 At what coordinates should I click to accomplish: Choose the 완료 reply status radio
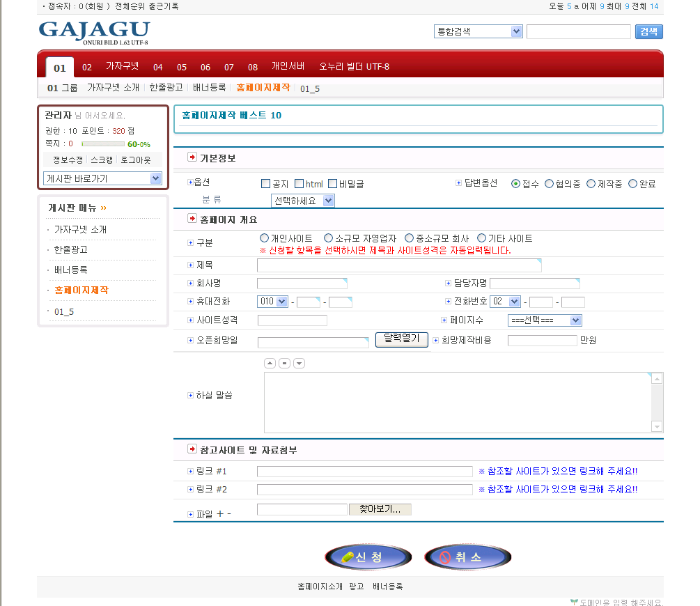point(632,184)
